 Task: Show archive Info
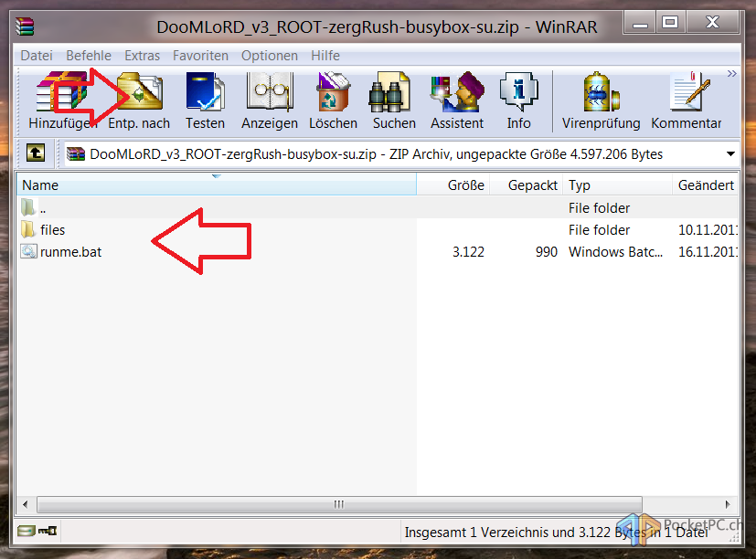point(518,100)
